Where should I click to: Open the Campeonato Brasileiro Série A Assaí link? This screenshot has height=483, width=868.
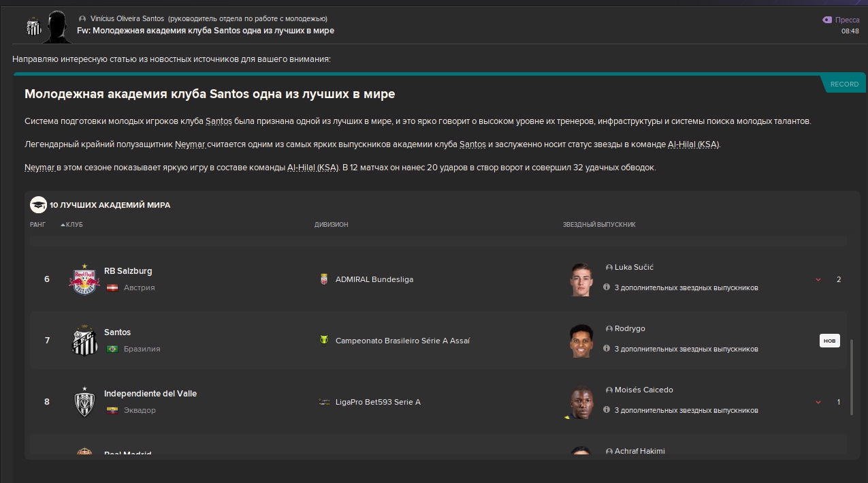tap(402, 341)
